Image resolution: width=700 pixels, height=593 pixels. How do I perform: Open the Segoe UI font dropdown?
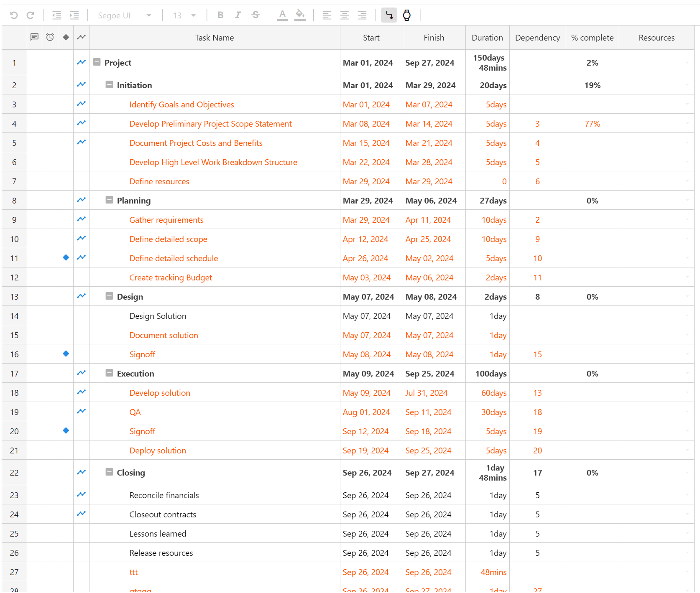click(x=124, y=15)
